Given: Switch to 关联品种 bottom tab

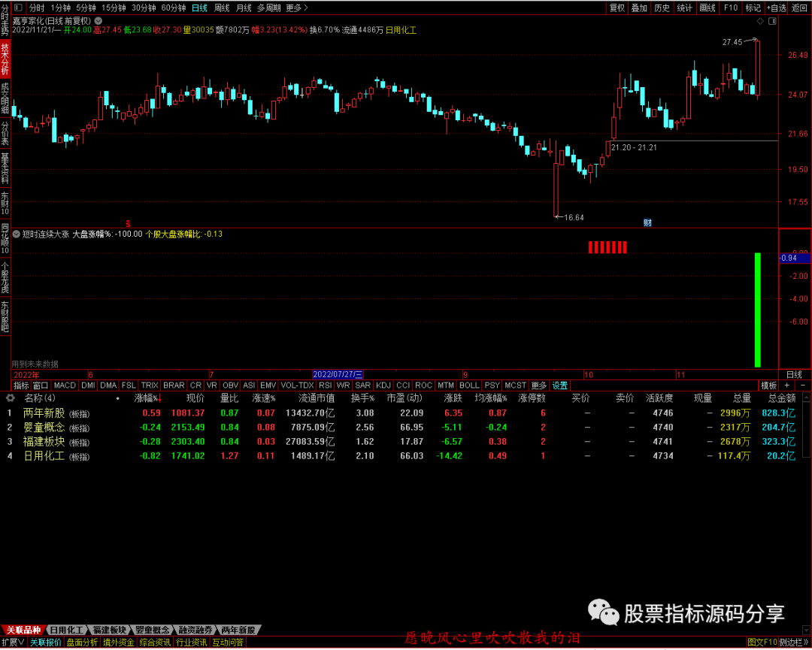Looking at the screenshot, I should pos(23,630).
